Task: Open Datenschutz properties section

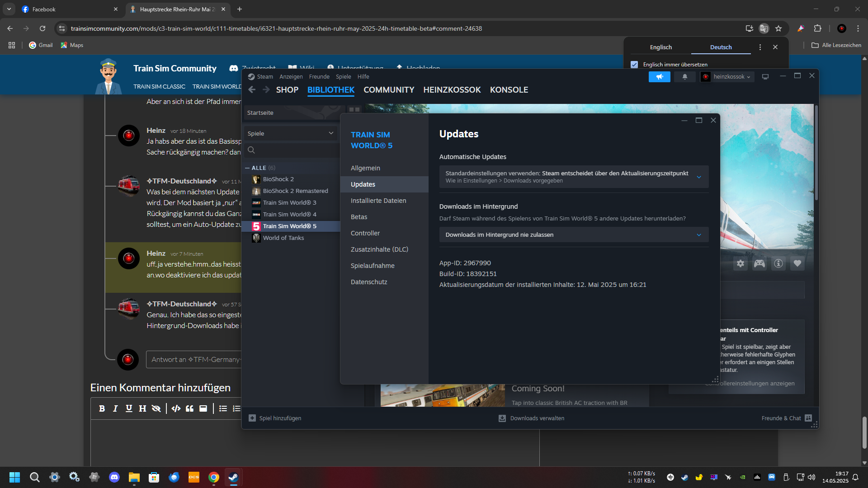Action: point(384,282)
